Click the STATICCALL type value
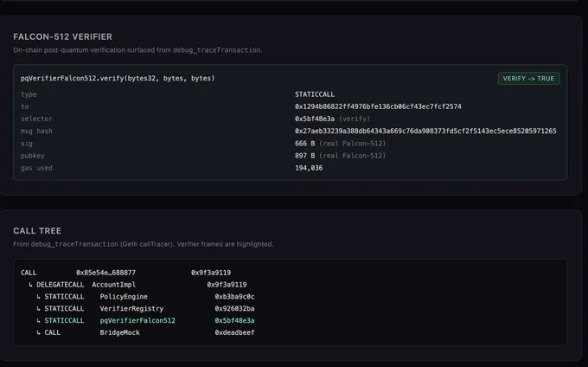The height and width of the screenshot is (367, 588). pos(314,94)
